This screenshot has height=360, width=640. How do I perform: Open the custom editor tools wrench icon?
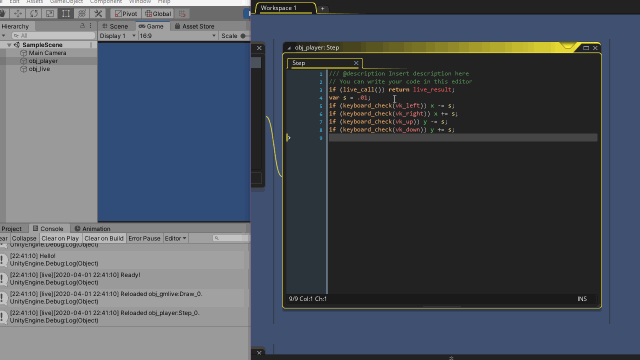(98, 13)
